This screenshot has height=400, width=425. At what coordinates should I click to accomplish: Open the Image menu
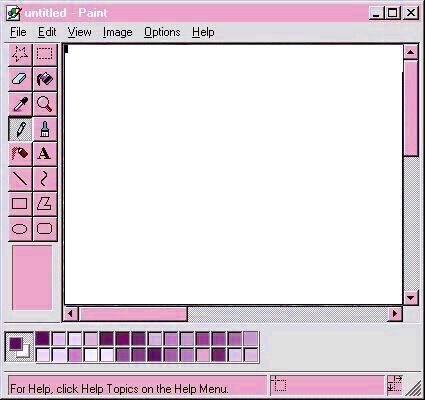[117, 32]
